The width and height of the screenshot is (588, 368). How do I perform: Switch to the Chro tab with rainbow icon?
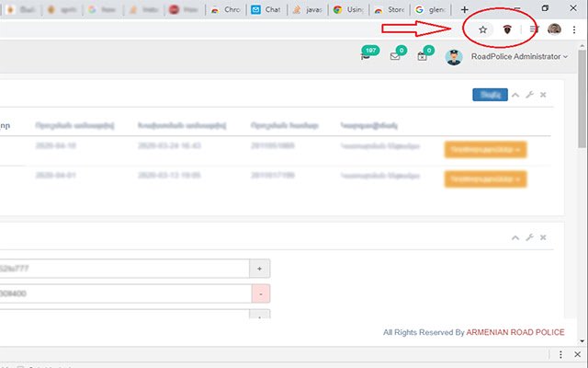225,9
